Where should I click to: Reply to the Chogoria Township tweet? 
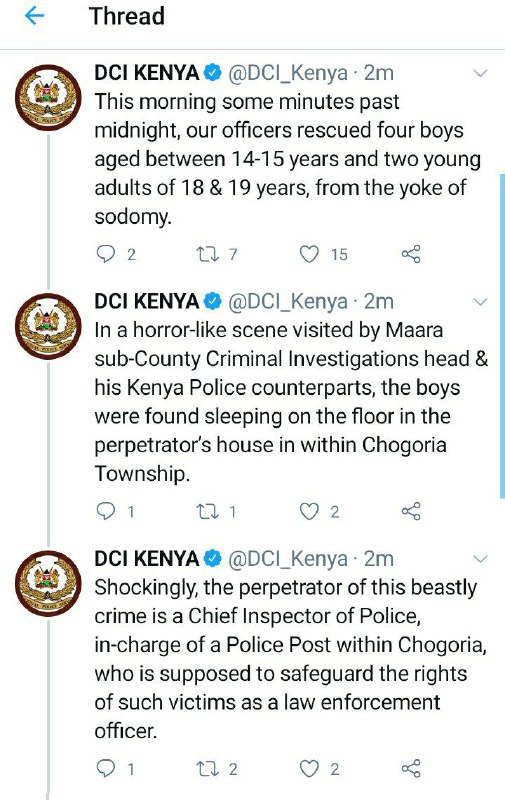pyautogui.click(x=106, y=511)
